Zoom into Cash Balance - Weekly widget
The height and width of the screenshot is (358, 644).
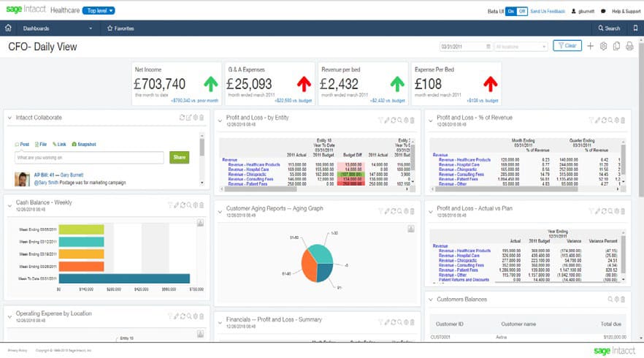(x=189, y=205)
